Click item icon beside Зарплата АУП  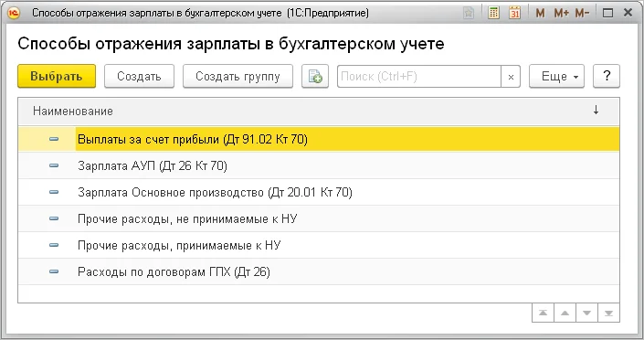(x=54, y=165)
